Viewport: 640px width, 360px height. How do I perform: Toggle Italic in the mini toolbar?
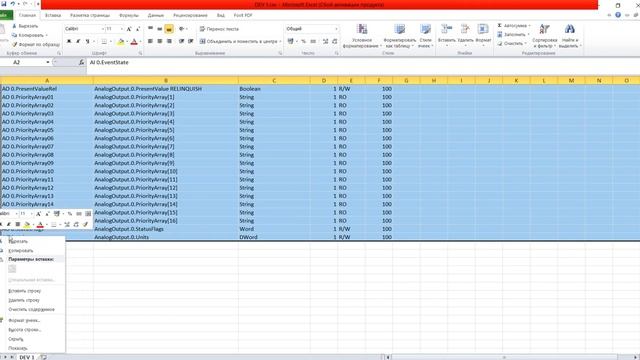tap(9, 224)
